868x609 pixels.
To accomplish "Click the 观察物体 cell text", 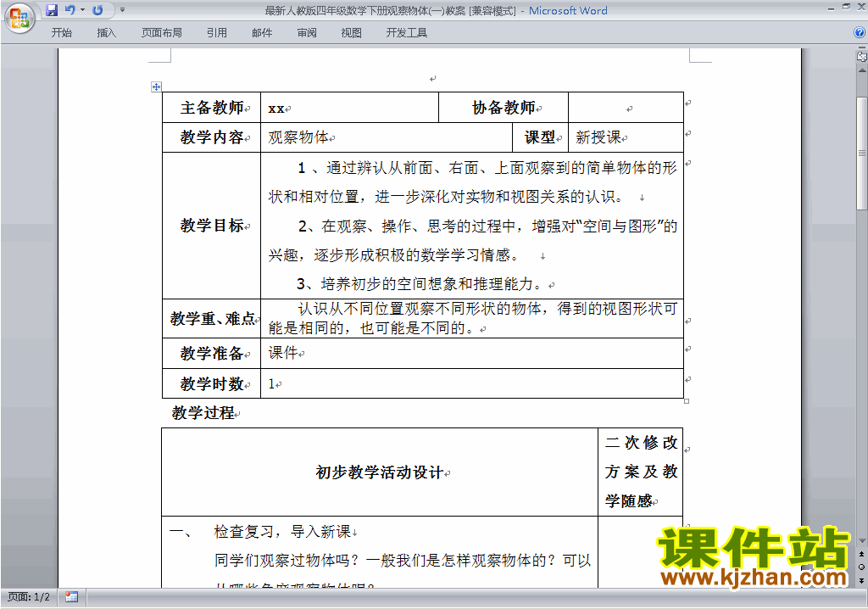I will 298,137.
